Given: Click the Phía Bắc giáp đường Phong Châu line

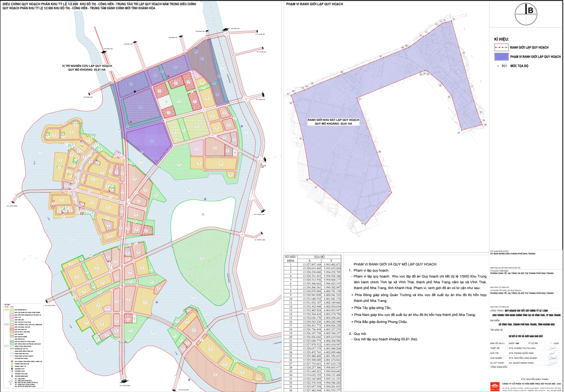Looking at the screenshot, I should (379, 322).
